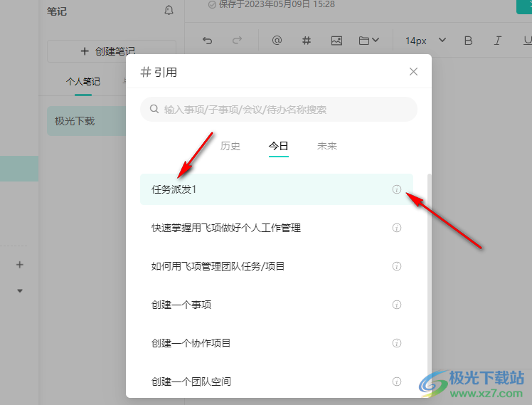Click the undo arrow in toolbar
Viewport: 532px width, 405px height.
(207, 41)
